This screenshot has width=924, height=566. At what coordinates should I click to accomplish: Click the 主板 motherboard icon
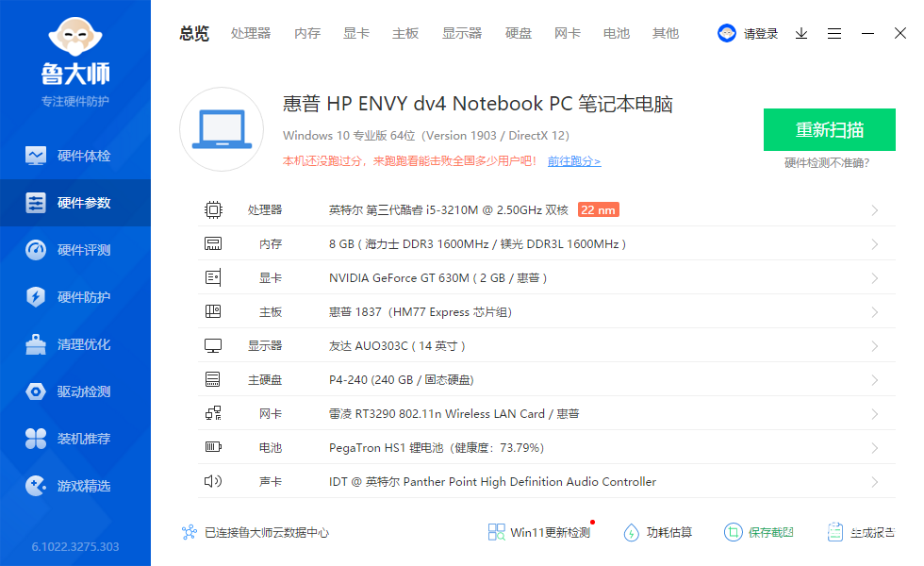(x=213, y=311)
